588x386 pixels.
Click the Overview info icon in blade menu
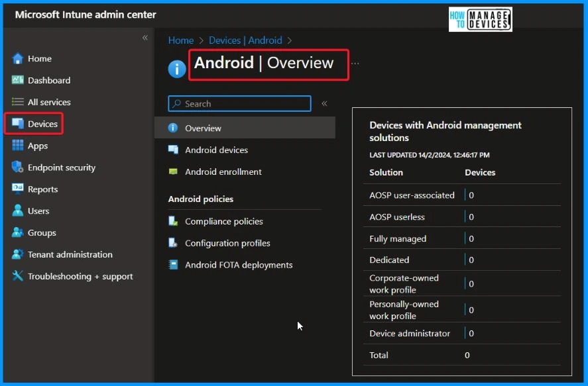point(173,128)
